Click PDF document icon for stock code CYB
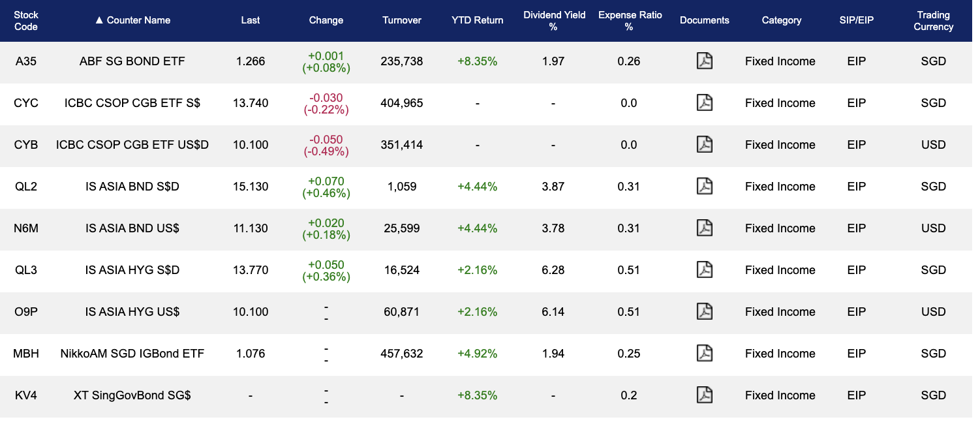 click(704, 145)
